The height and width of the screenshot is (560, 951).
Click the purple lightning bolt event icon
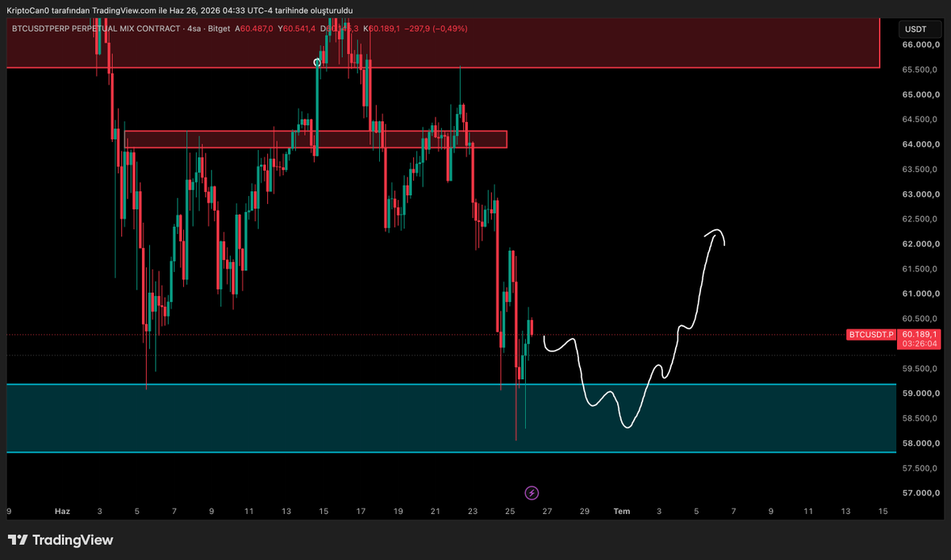coord(531,493)
